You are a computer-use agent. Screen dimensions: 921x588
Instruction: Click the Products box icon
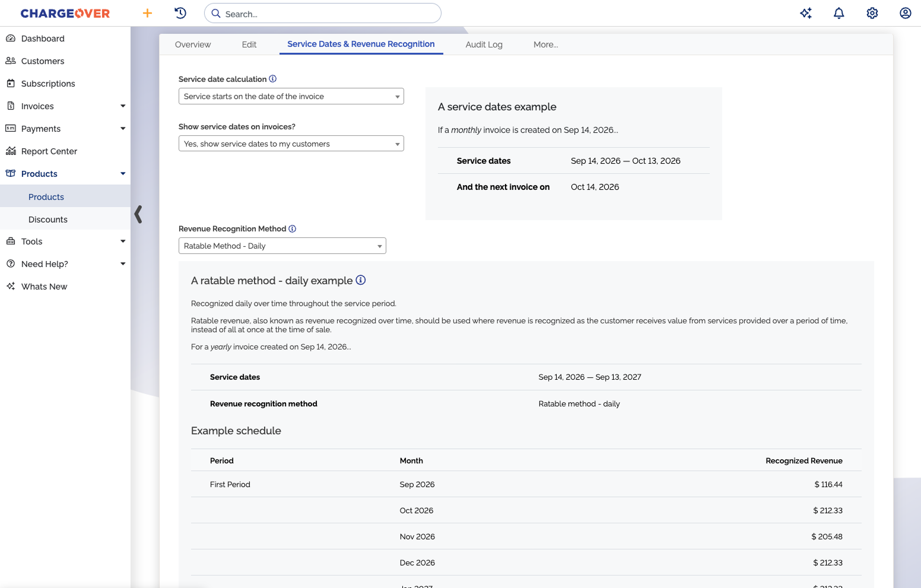[x=11, y=174]
